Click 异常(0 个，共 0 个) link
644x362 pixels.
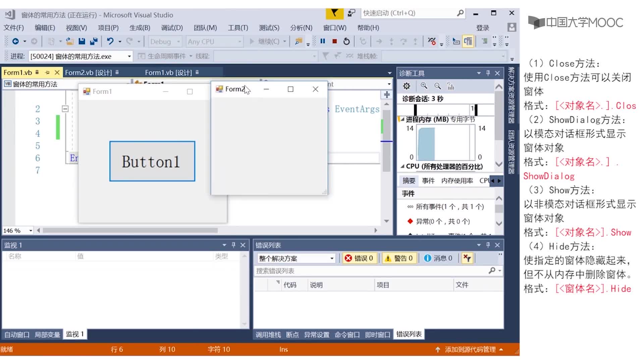(443, 221)
